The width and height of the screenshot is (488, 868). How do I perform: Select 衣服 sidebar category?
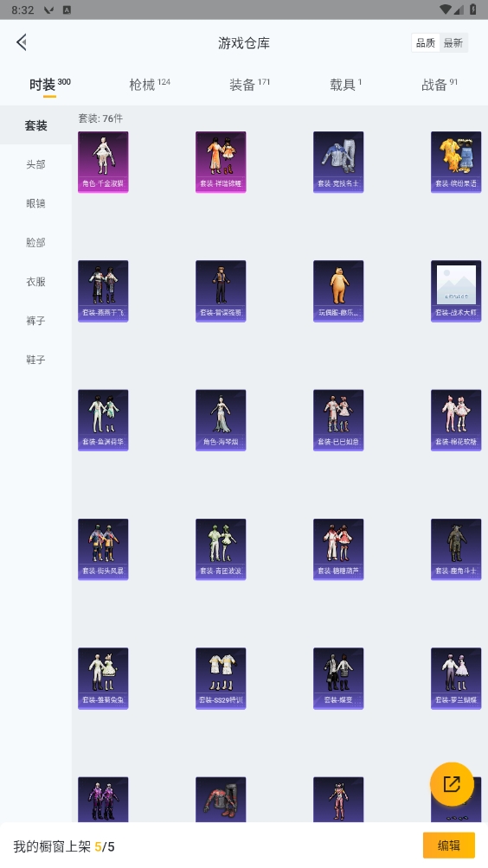click(x=36, y=282)
